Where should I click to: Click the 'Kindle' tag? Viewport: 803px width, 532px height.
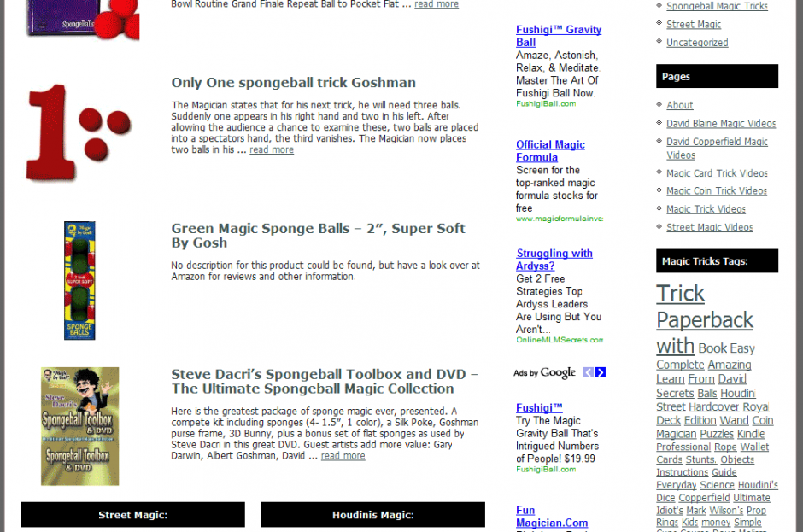tap(751, 434)
